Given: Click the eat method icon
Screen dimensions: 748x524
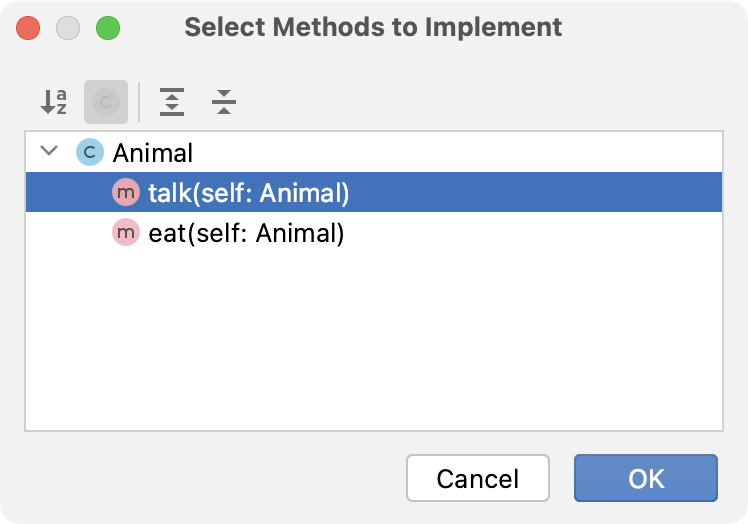Looking at the screenshot, I should tap(126, 234).
